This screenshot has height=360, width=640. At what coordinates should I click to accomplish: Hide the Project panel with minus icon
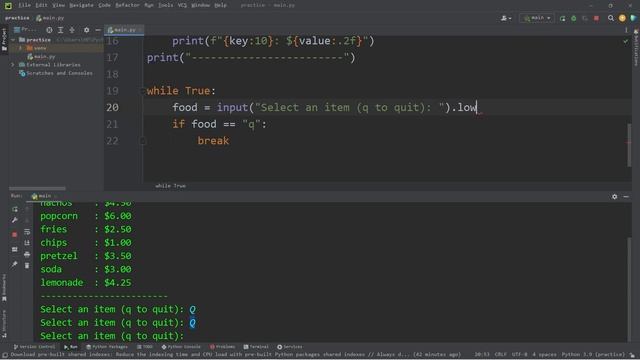[98, 30]
